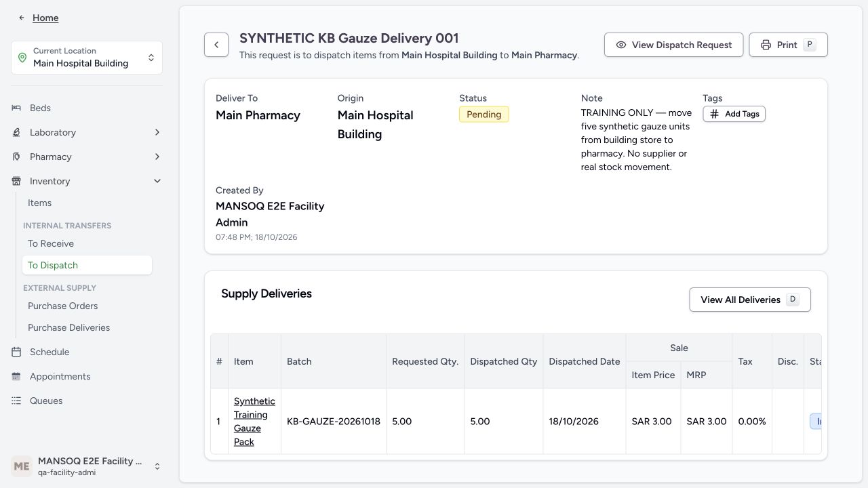
Task: Click the Laboratory flask icon
Action: coord(16,132)
